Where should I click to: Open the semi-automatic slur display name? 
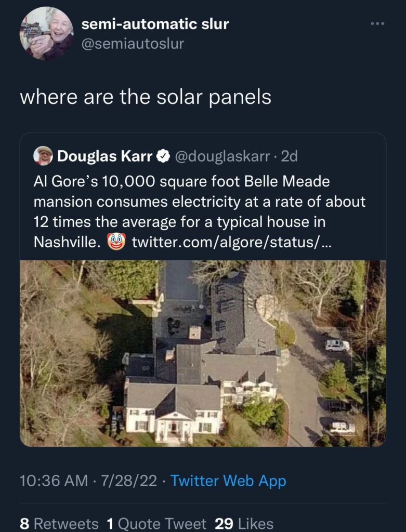(155, 24)
